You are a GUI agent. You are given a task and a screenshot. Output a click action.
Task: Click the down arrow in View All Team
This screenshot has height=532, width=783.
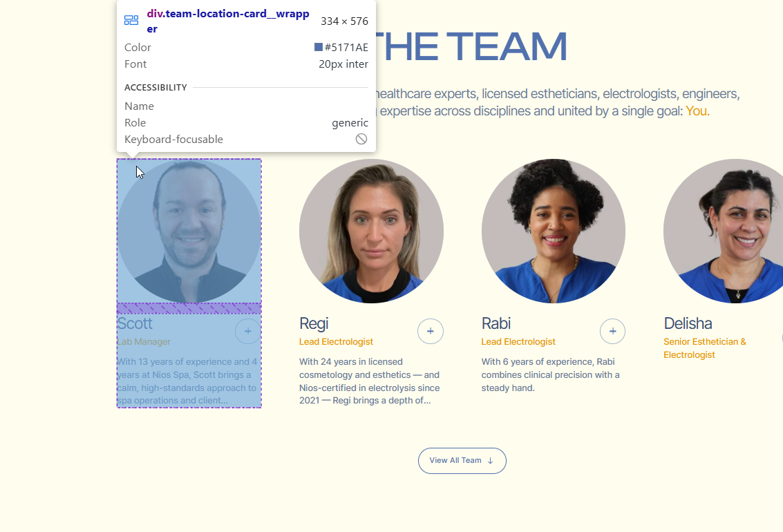click(x=491, y=461)
